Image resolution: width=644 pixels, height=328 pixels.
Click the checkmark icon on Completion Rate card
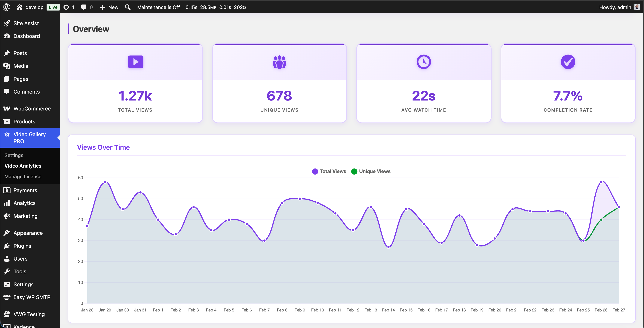pos(568,62)
